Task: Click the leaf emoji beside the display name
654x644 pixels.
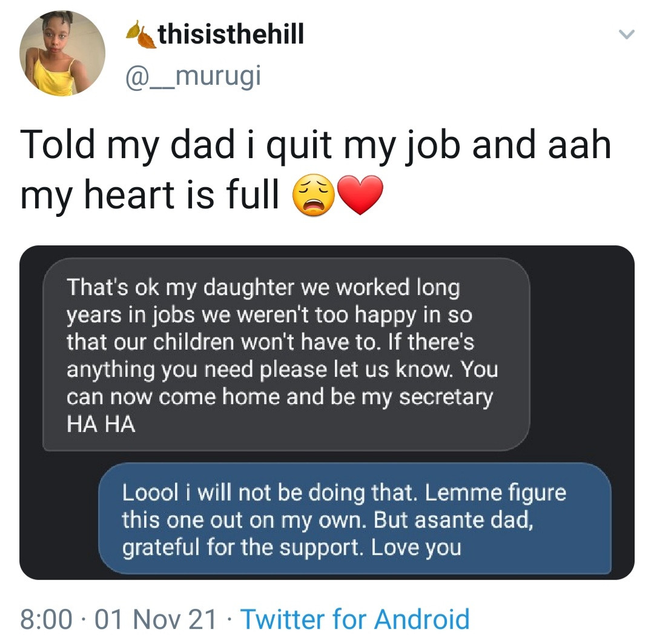Action: (139, 36)
